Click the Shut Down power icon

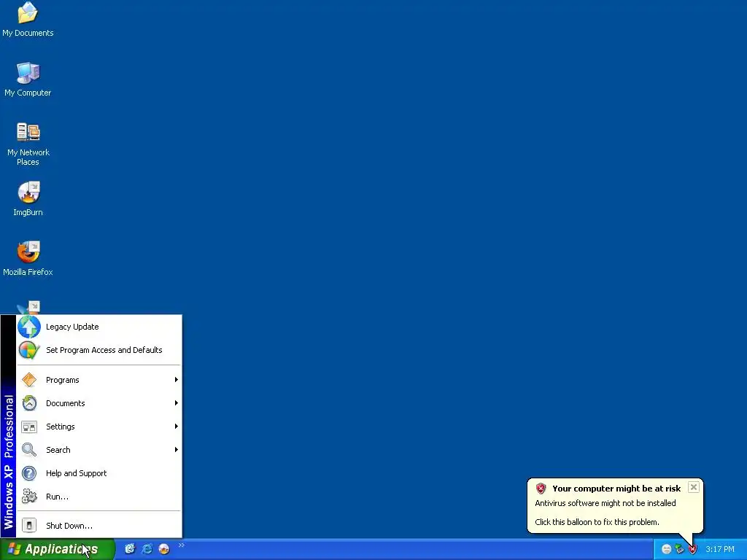pos(29,525)
